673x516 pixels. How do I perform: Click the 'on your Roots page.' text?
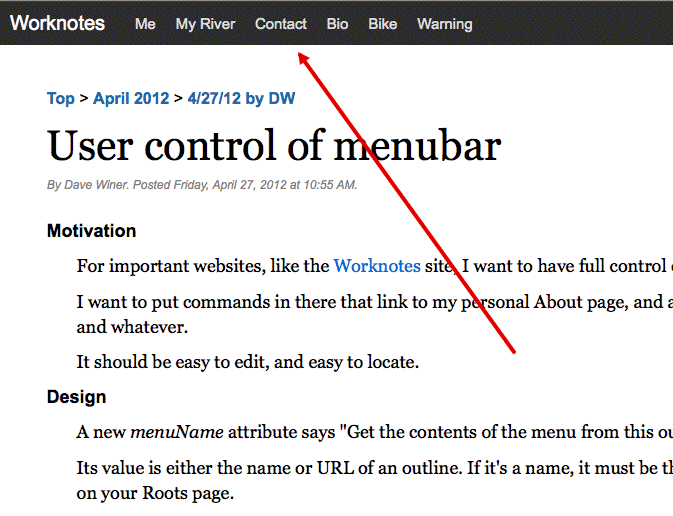pyautogui.click(x=155, y=493)
